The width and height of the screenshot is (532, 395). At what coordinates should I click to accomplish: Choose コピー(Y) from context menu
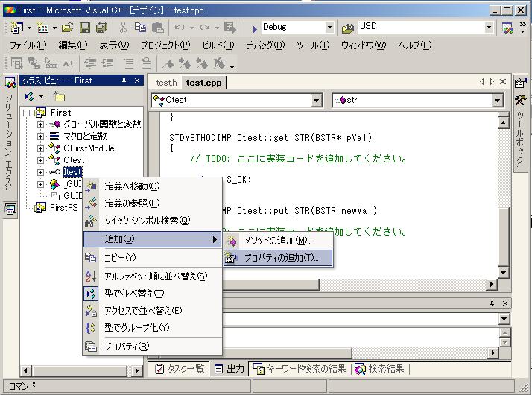(153, 258)
